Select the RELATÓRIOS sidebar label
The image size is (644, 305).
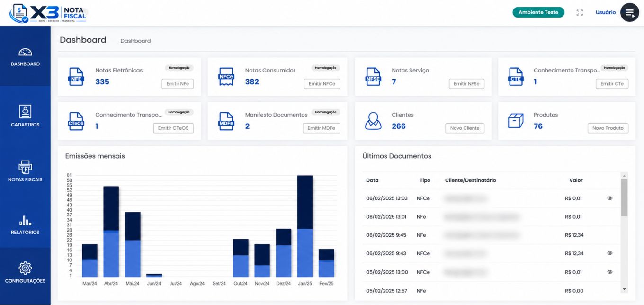tap(25, 233)
